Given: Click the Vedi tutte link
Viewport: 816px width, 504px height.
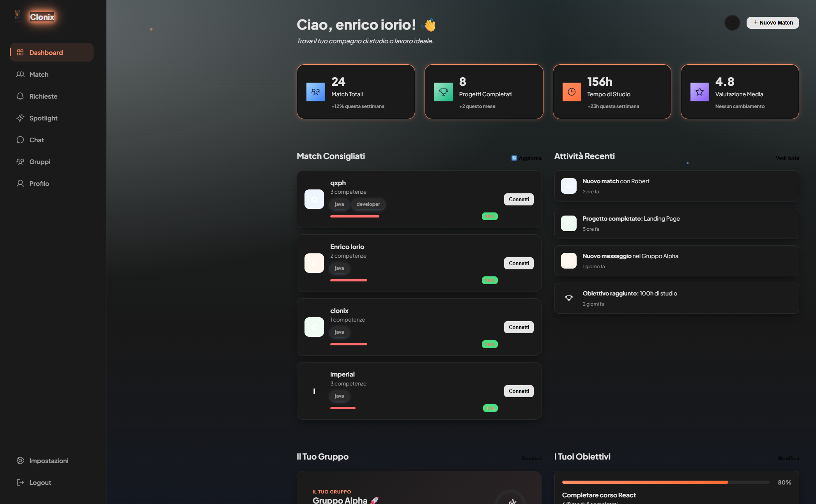Looking at the screenshot, I should click(x=787, y=158).
